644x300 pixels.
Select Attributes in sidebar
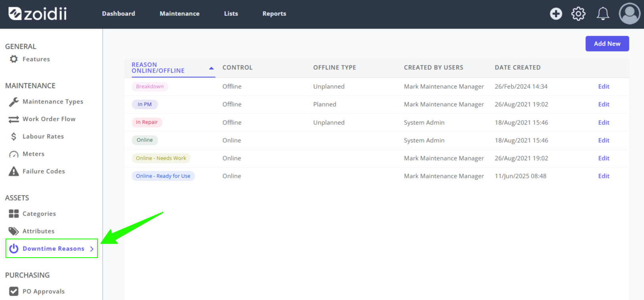click(x=38, y=231)
